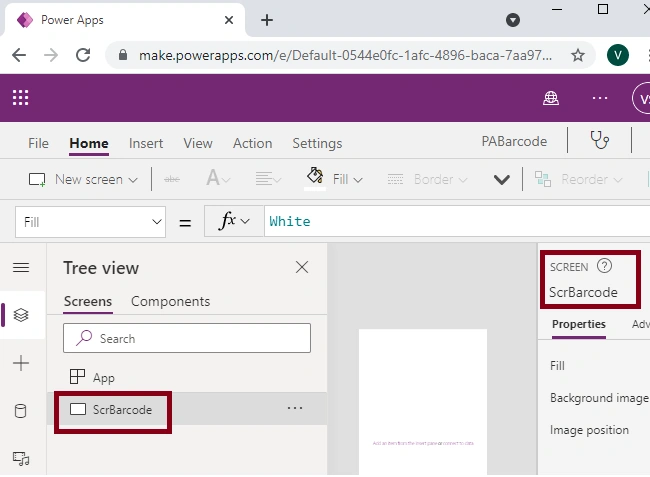Click the font size A icon
The height and width of the screenshot is (477, 650).
[x=213, y=178]
